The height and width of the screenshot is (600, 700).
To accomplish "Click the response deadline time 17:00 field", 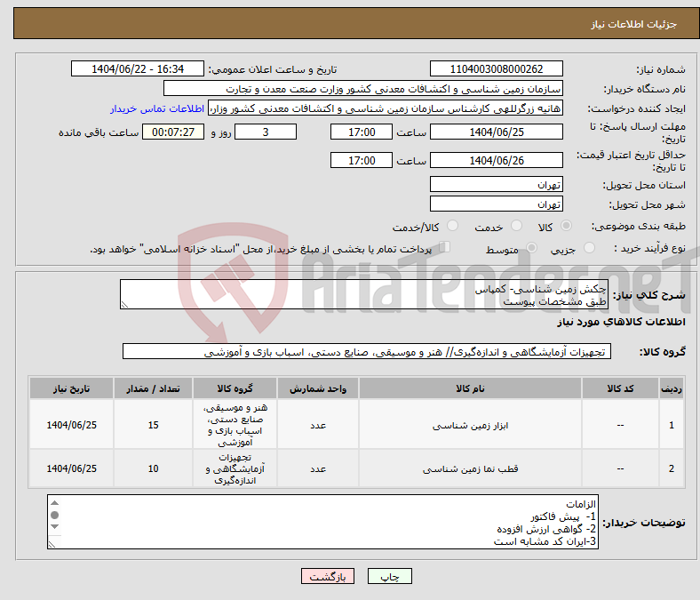I will click(362, 132).
